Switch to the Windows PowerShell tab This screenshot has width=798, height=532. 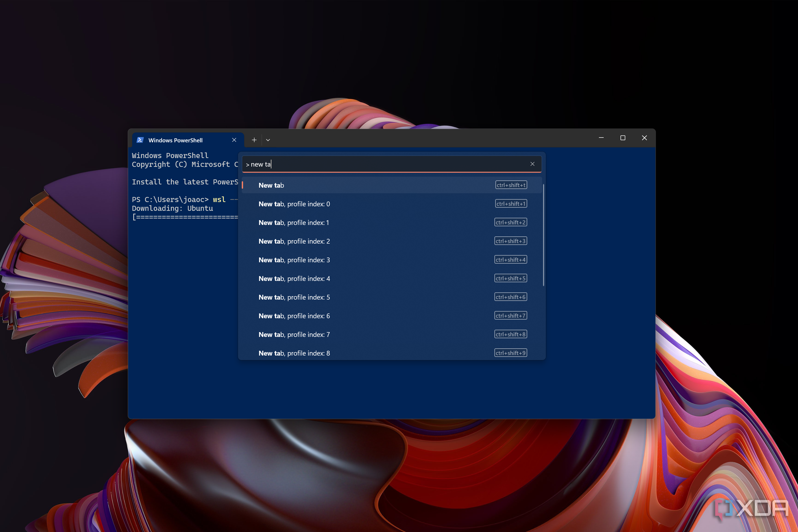[x=188, y=140]
